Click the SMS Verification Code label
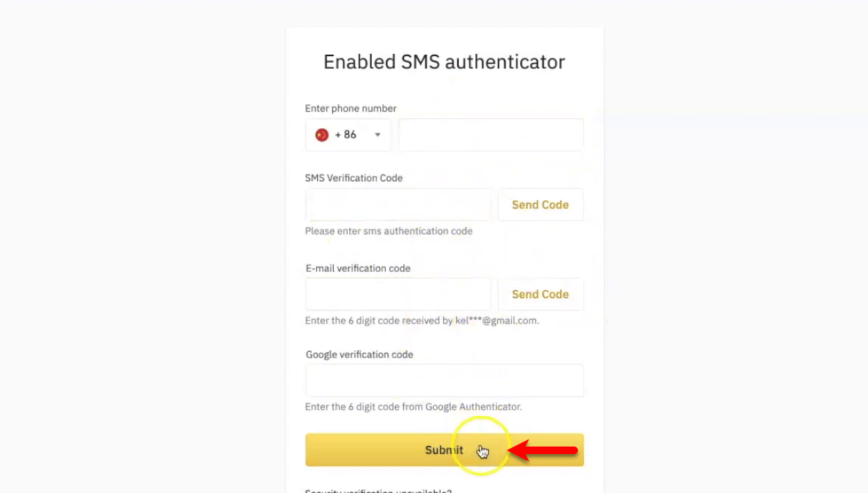The height and width of the screenshot is (493, 868). coord(354,178)
